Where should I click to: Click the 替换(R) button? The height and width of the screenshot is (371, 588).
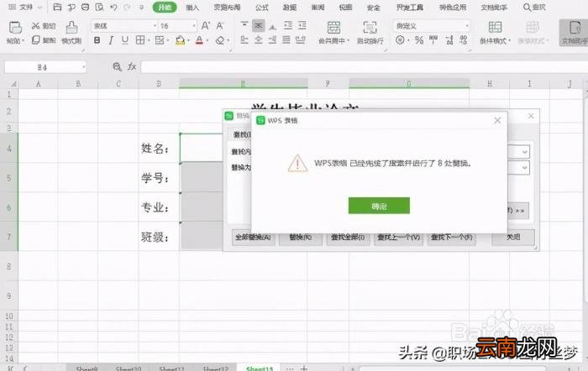pos(301,238)
